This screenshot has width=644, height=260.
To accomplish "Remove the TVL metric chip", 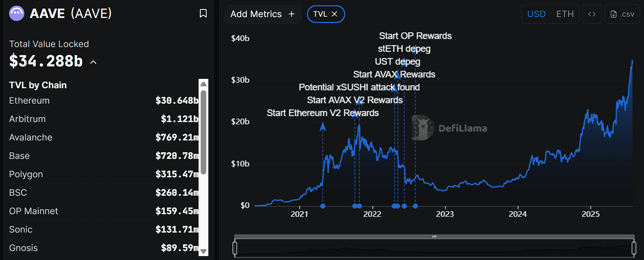I will point(335,14).
